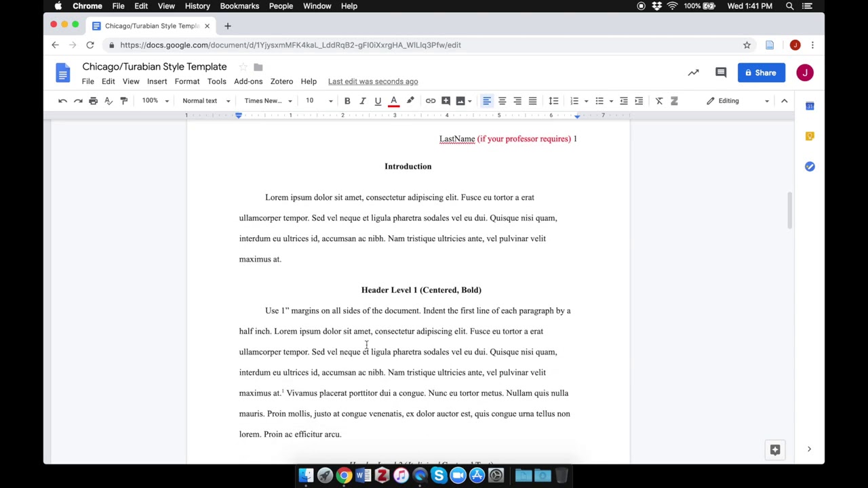The height and width of the screenshot is (488, 868).
Task: Toggle bold formatting
Action: 347,101
